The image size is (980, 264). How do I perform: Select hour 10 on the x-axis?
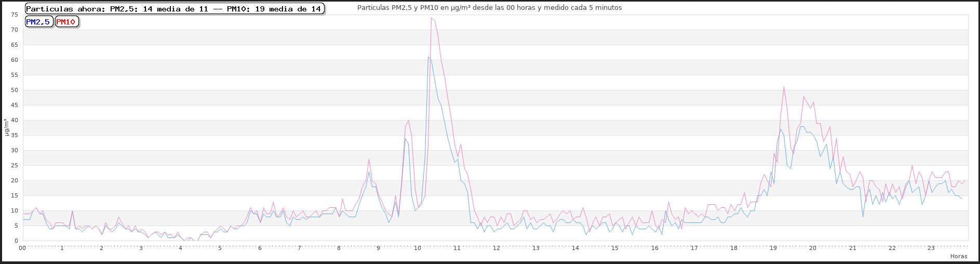click(418, 248)
